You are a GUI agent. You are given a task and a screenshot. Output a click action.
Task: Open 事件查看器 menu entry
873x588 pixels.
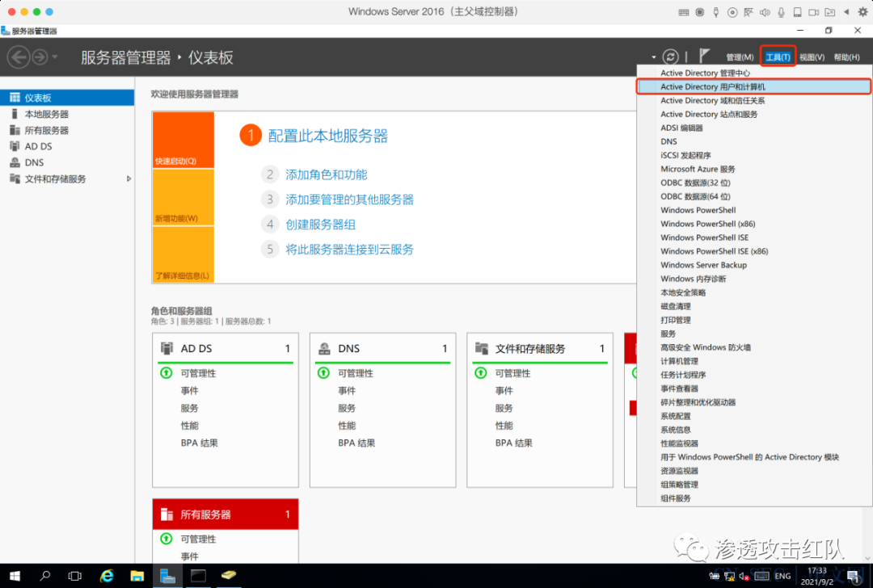coord(754,388)
